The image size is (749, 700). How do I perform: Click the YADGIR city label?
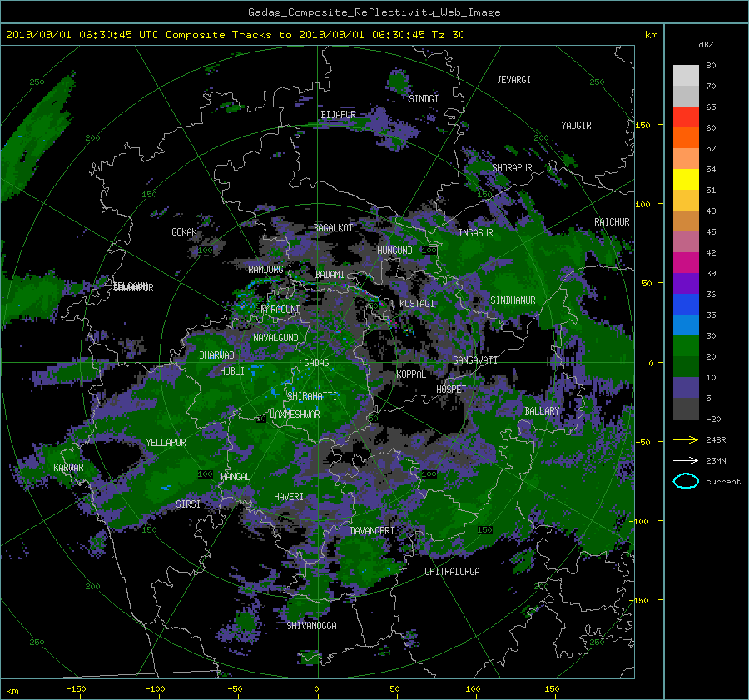click(x=576, y=126)
